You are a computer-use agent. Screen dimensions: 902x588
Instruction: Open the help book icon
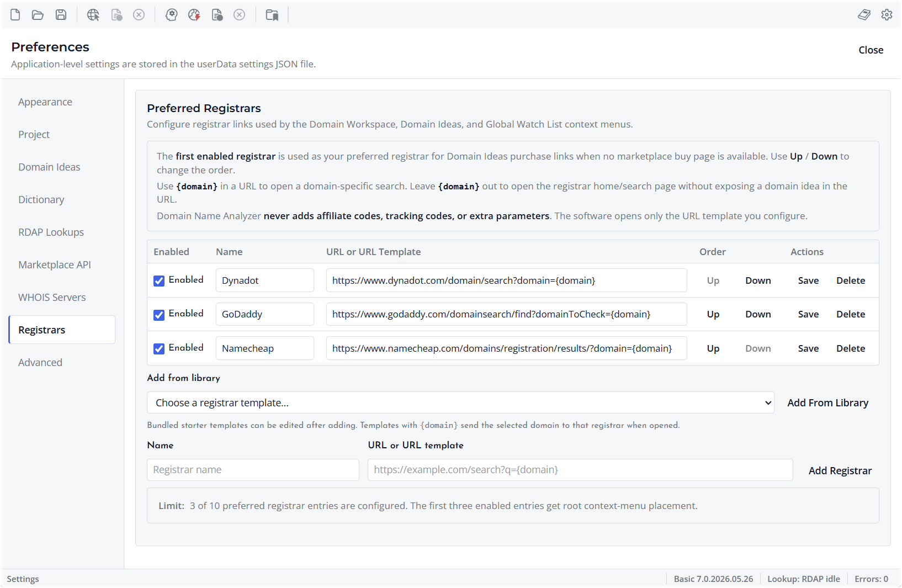pyautogui.click(x=864, y=15)
